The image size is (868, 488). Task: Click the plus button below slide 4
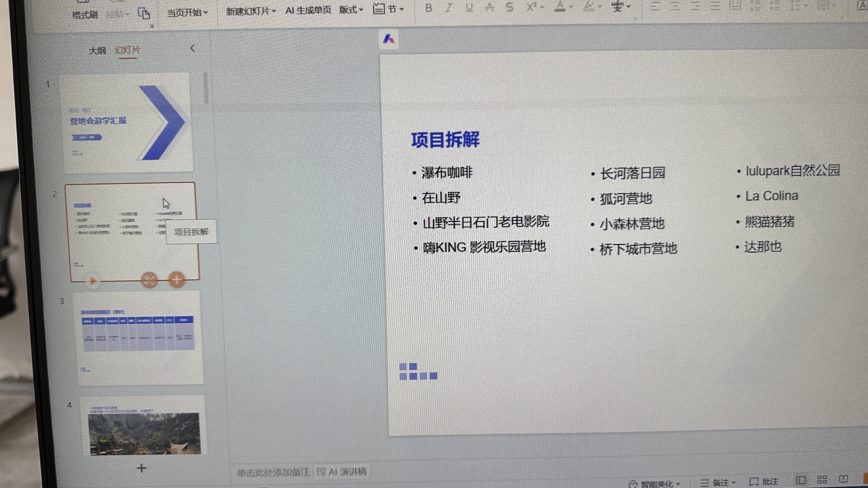pos(141,468)
